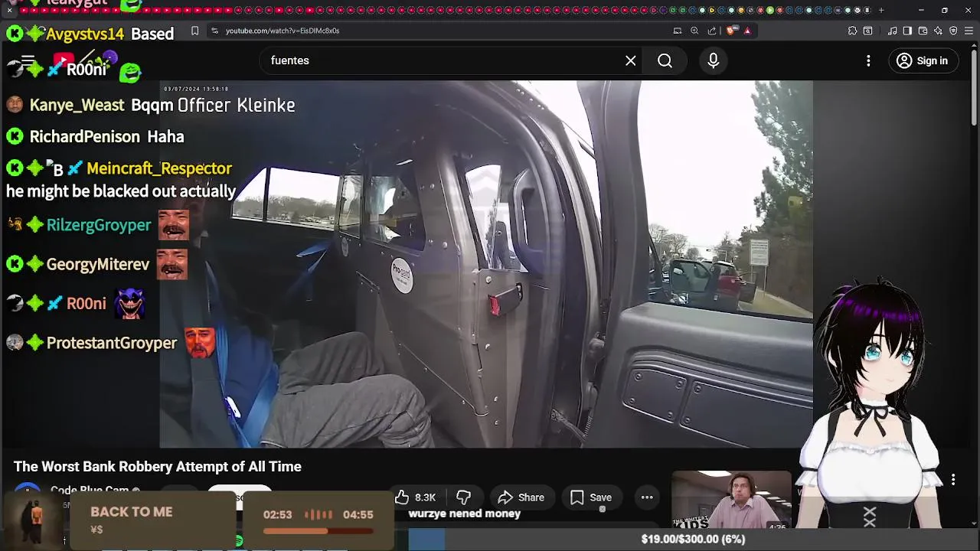
Task: Clear the YouTube search box text
Action: click(630, 60)
